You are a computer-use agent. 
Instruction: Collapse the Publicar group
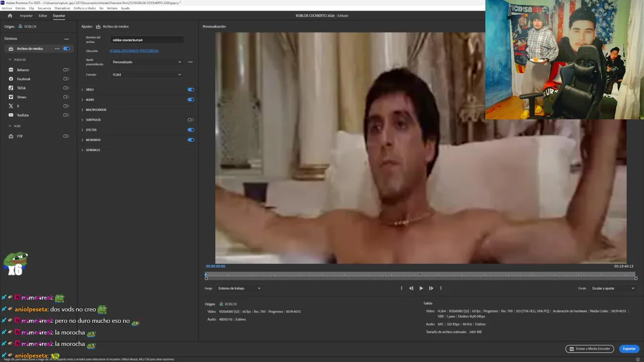[10, 59]
